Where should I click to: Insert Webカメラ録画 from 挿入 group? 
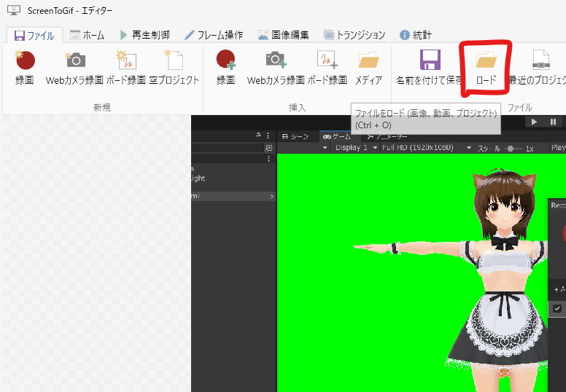click(x=276, y=68)
